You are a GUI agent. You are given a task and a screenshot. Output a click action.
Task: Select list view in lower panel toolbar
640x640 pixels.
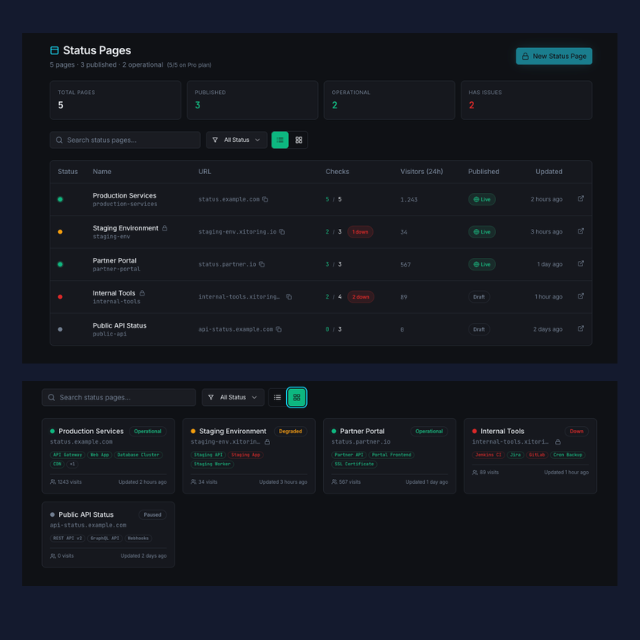(277, 398)
